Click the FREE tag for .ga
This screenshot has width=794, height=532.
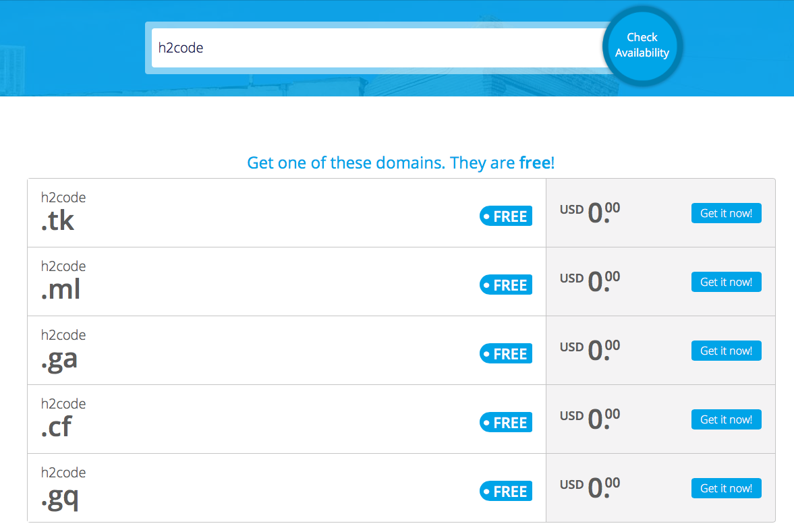506,354
